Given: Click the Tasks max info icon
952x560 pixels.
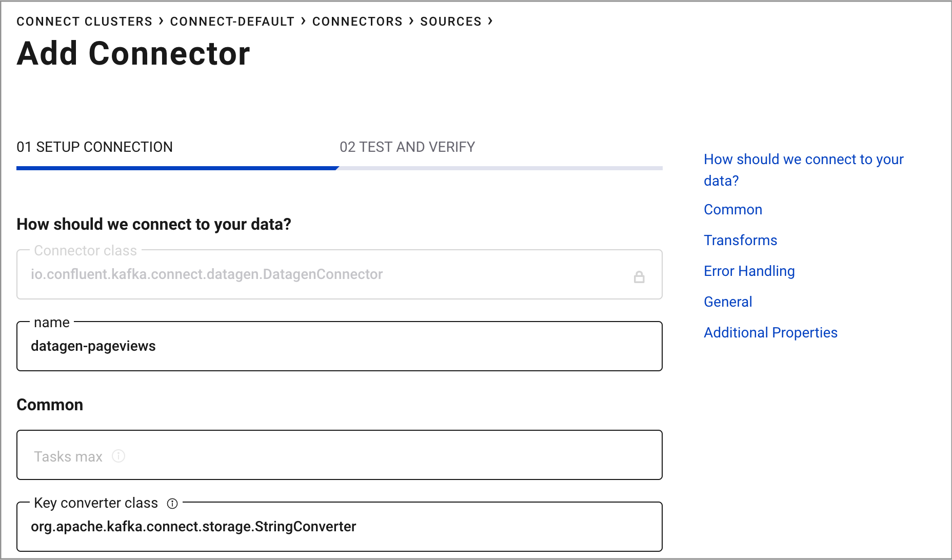Looking at the screenshot, I should (x=118, y=456).
